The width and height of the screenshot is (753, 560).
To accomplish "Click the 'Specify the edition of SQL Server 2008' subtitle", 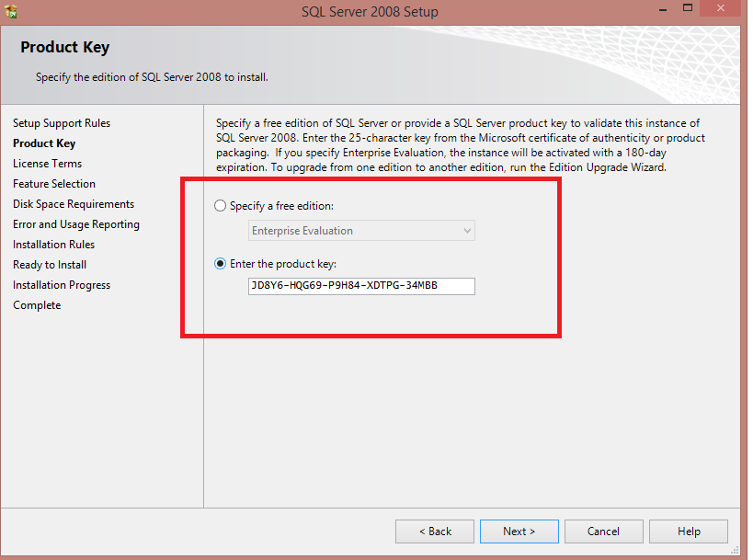I will pos(152,77).
